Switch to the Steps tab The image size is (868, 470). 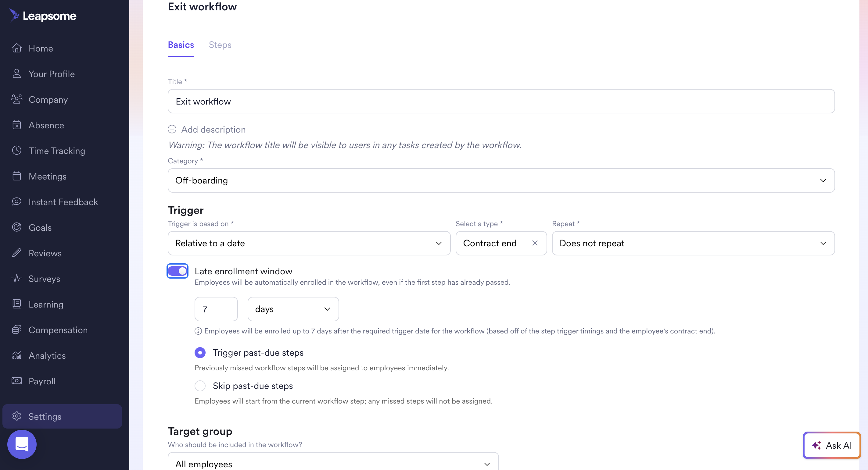220,45
